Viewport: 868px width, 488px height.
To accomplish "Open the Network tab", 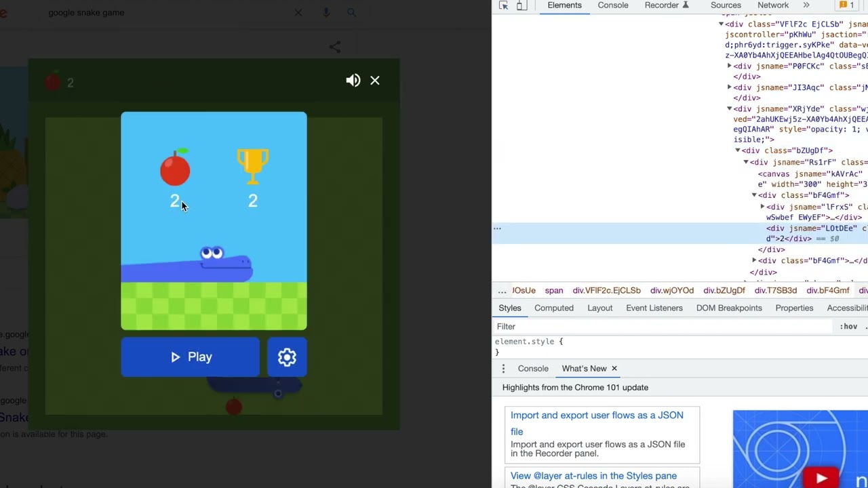I will pos(773,5).
